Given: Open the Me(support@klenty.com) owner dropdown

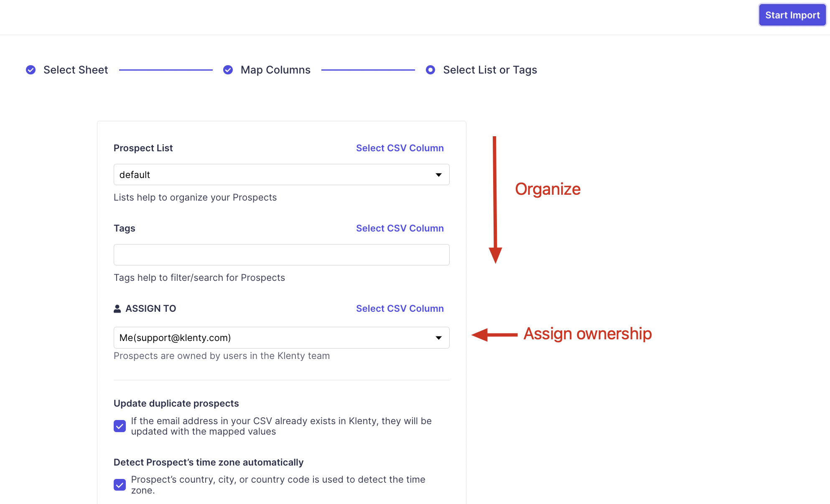Looking at the screenshot, I should pos(276,338).
